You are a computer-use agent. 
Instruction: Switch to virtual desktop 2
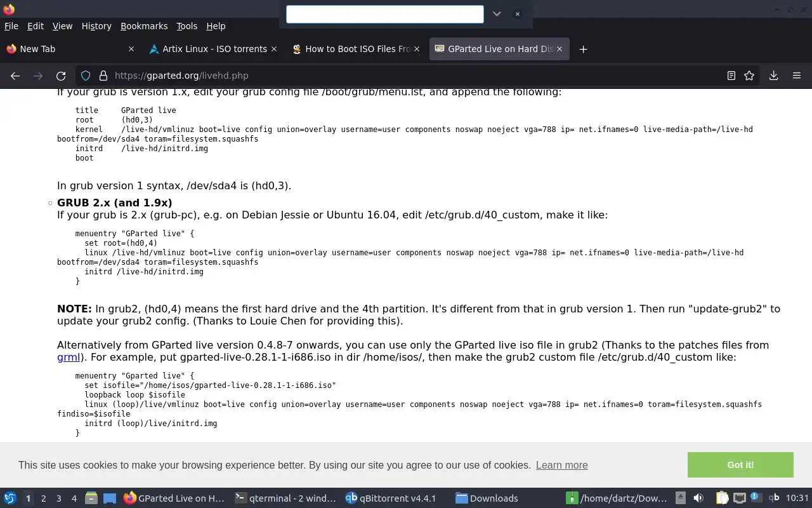(43, 498)
